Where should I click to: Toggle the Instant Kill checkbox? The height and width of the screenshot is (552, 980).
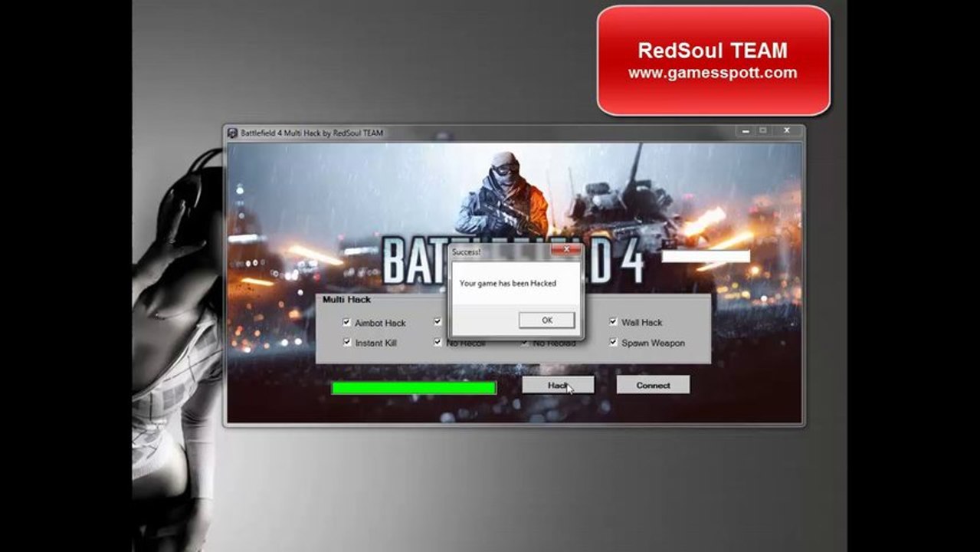346,343
